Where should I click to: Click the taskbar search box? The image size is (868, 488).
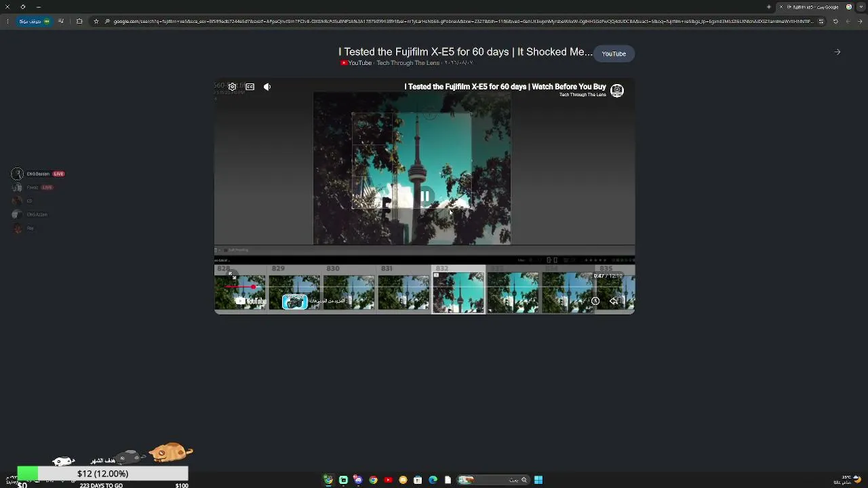point(493,480)
